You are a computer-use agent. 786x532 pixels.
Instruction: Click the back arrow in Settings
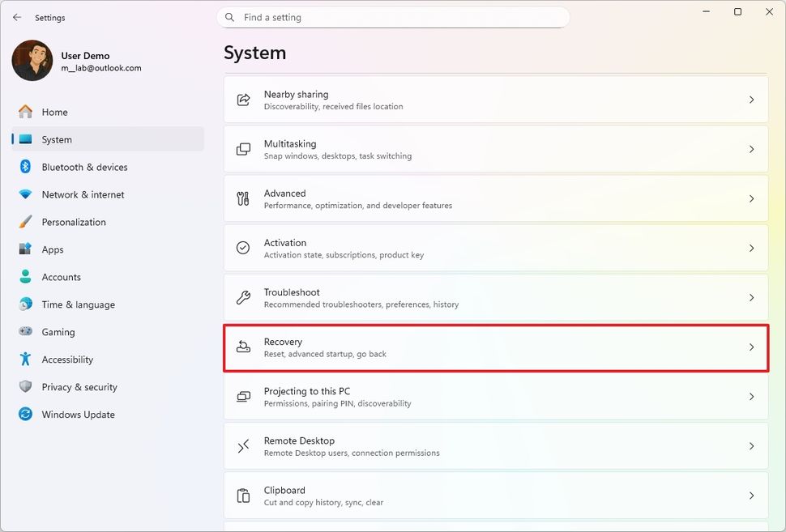pos(17,17)
